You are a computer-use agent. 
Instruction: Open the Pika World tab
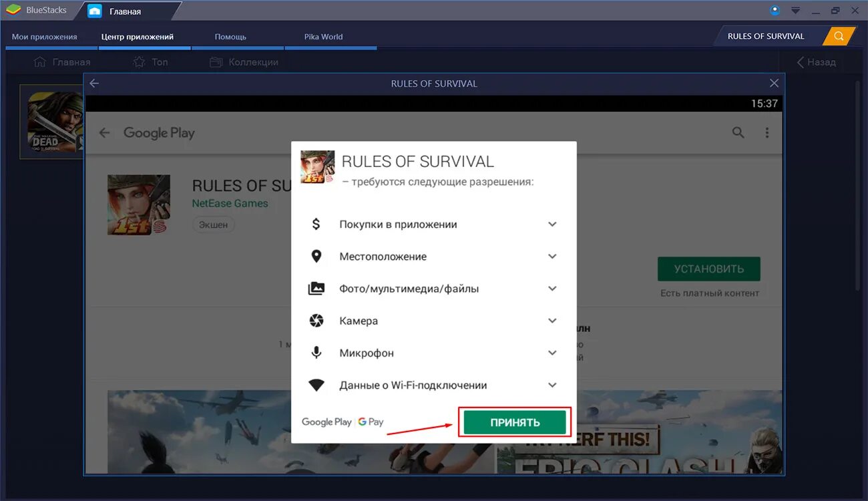pyautogui.click(x=323, y=37)
